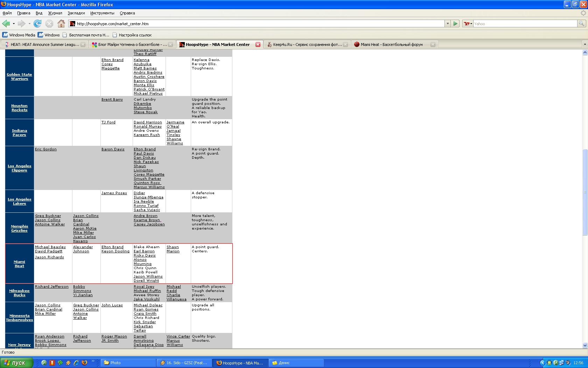This screenshot has width=588, height=368.
Task: Click the Stop loading icon
Action: (x=49, y=23)
